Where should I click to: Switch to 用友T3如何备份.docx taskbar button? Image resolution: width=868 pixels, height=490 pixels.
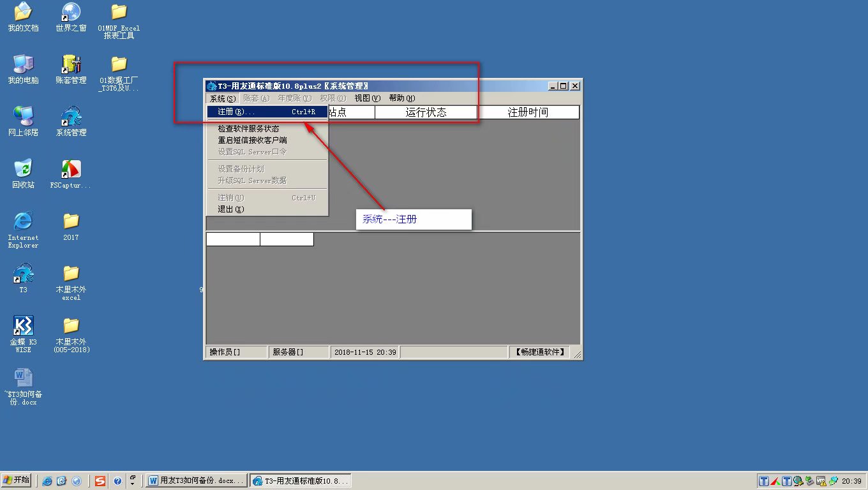(x=196, y=480)
